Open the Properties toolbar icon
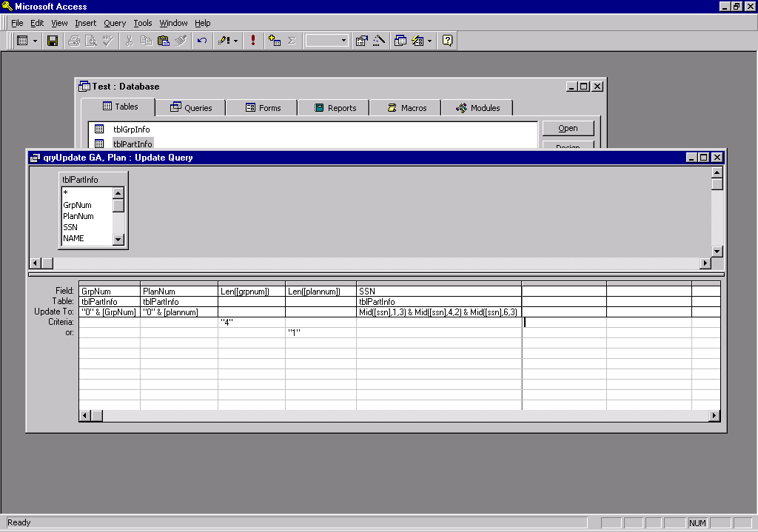This screenshot has height=532, width=758. pyautogui.click(x=361, y=41)
